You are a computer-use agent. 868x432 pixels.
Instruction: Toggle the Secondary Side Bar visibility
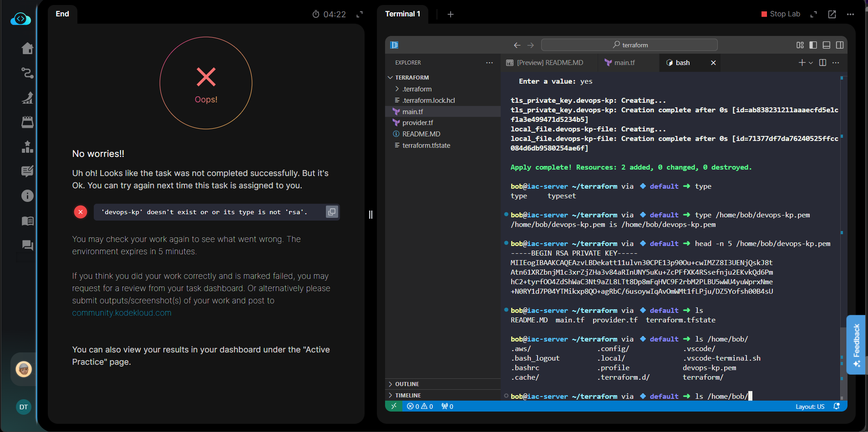click(840, 45)
